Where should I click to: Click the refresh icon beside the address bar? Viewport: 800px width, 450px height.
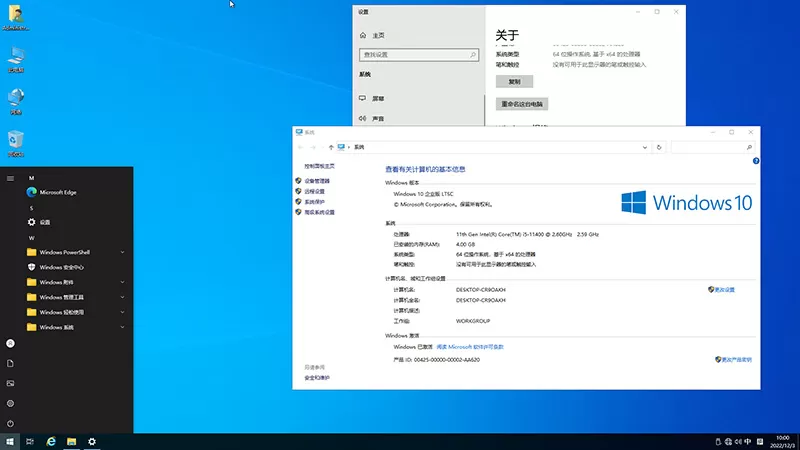point(659,147)
